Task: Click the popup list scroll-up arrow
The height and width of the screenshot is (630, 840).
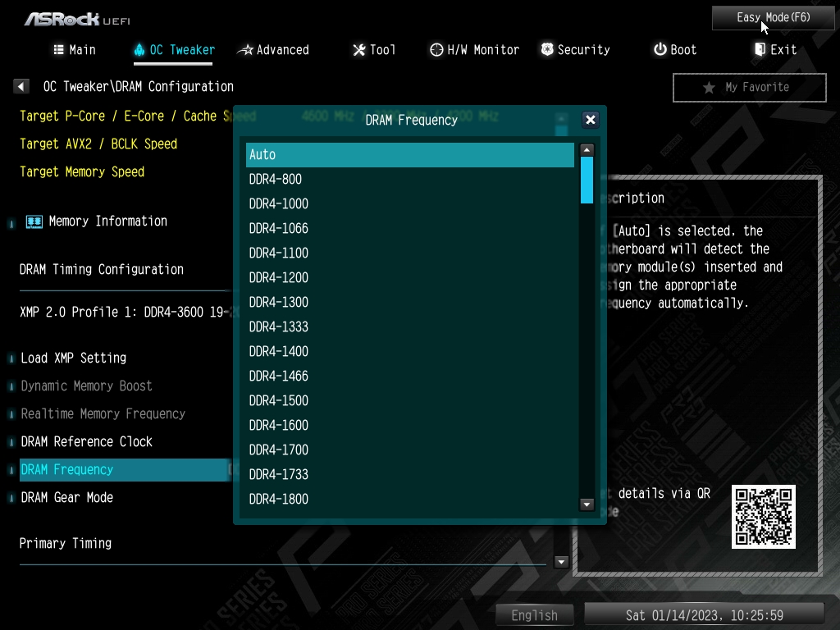Action: (x=587, y=150)
